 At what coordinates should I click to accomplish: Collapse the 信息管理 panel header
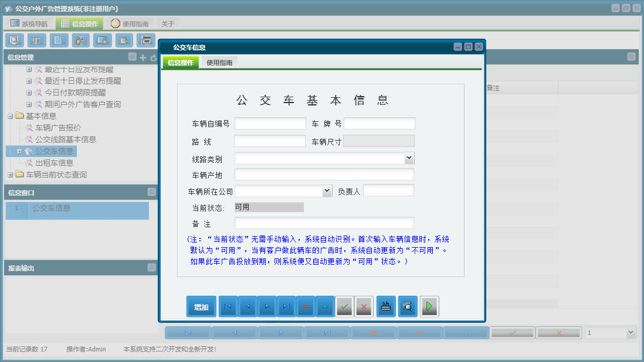tap(133, 57)
